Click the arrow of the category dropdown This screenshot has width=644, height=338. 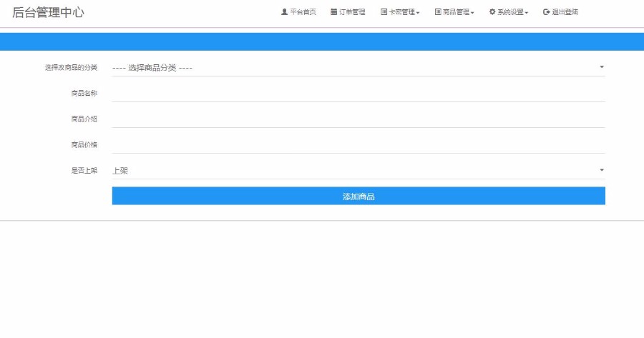tap(602, 67)
